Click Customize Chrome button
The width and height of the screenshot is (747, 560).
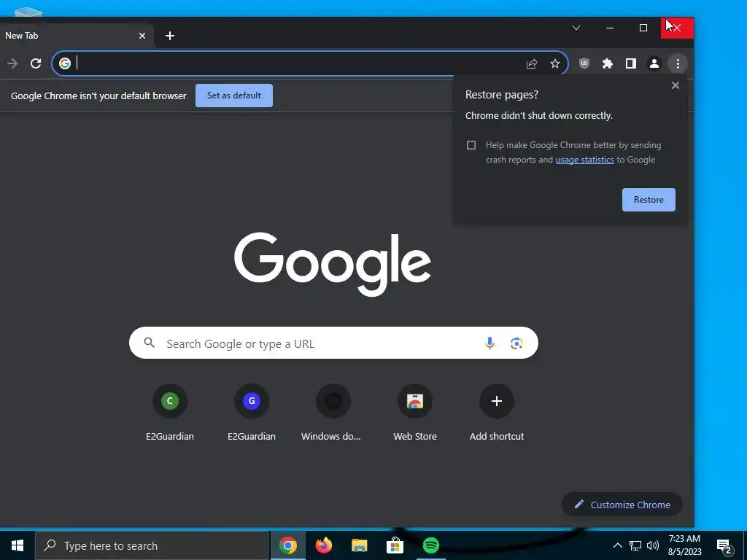click(x=622, y=505)
